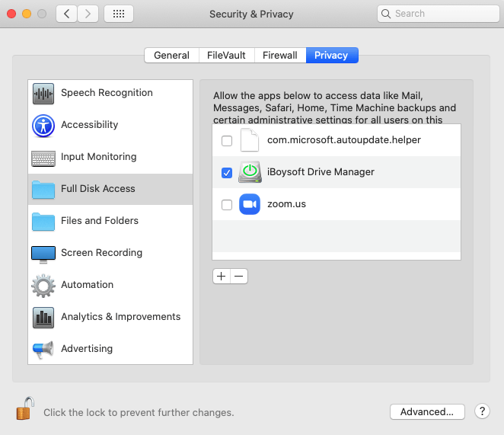
Task: Click the zoom.us camera app icon
Action: 250,204
